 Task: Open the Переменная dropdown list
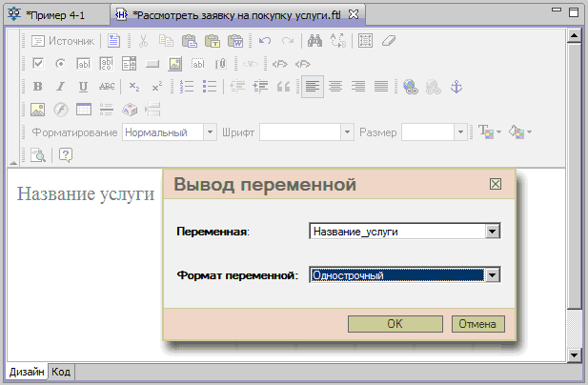click(493, 231)
